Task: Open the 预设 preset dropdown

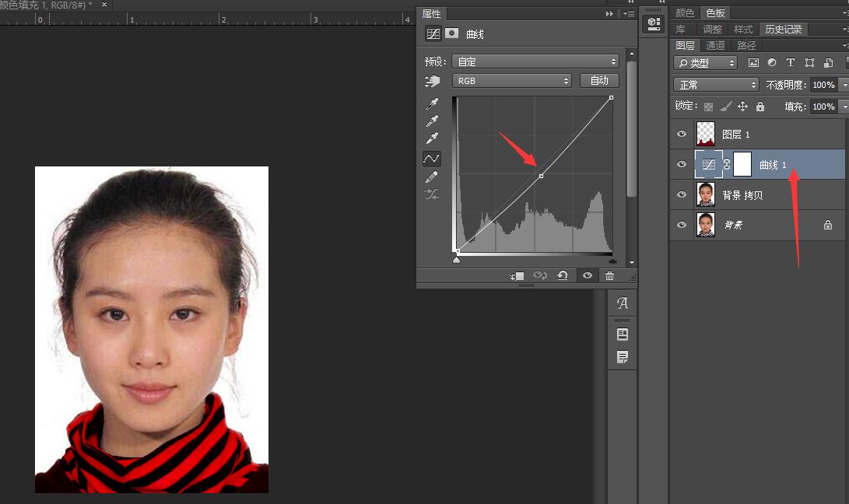Action: (535, 61)
